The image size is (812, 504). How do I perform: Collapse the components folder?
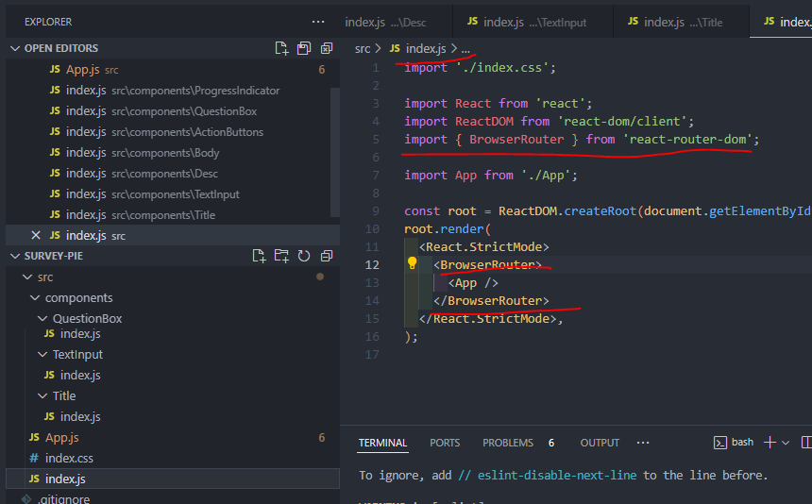pos(35,298)
